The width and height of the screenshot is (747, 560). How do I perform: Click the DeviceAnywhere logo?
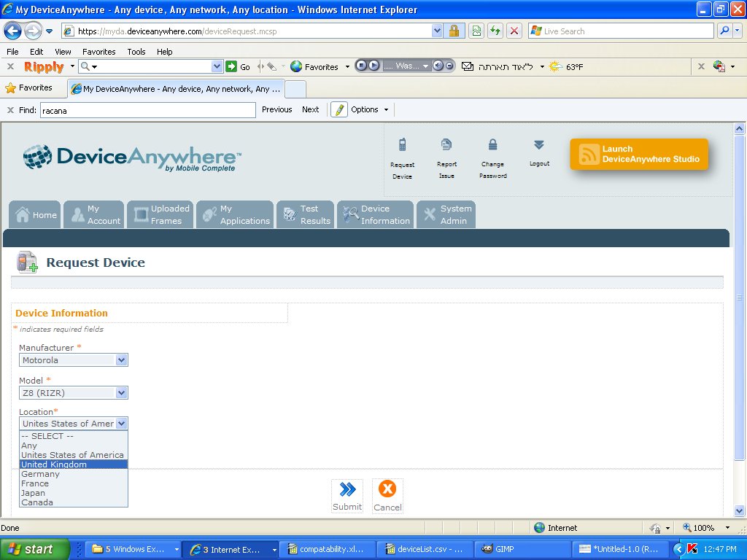pos(133,157)
